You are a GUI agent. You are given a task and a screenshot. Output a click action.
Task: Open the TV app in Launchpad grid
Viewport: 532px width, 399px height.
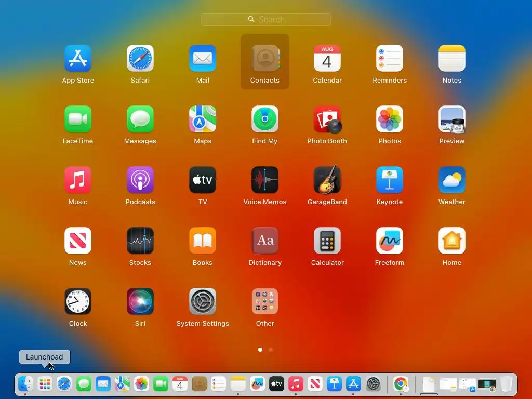tap(203, 180)
